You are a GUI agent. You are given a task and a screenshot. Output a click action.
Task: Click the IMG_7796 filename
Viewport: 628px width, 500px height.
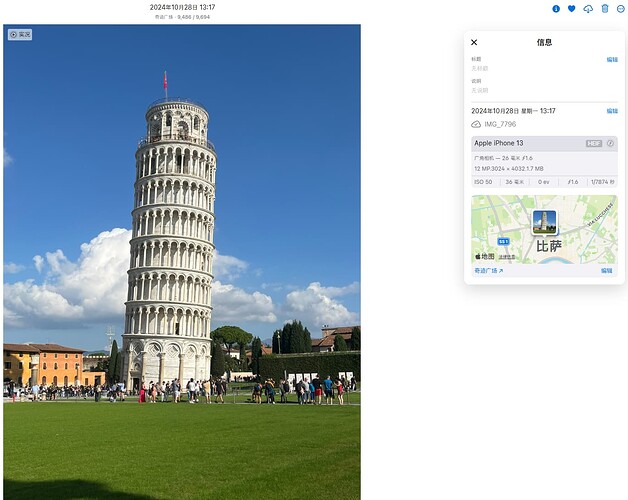(x=500, y=124)
